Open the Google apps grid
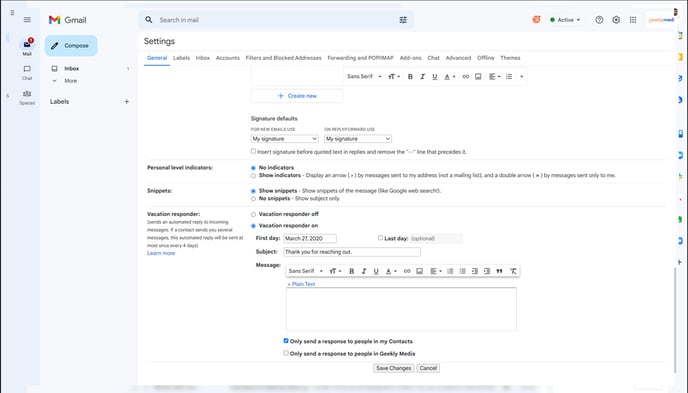 (633, 20)
